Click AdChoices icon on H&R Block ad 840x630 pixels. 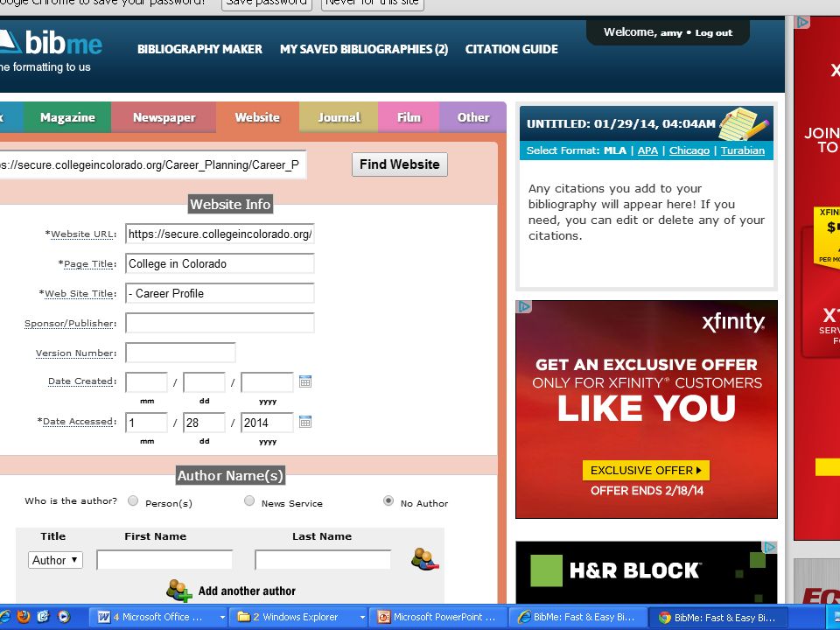click(770, 547)
